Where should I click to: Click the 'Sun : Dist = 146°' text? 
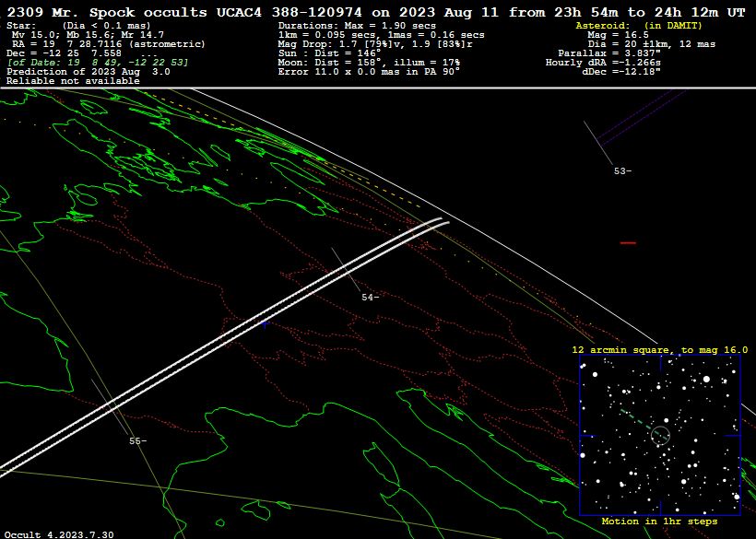click(329, 53)
